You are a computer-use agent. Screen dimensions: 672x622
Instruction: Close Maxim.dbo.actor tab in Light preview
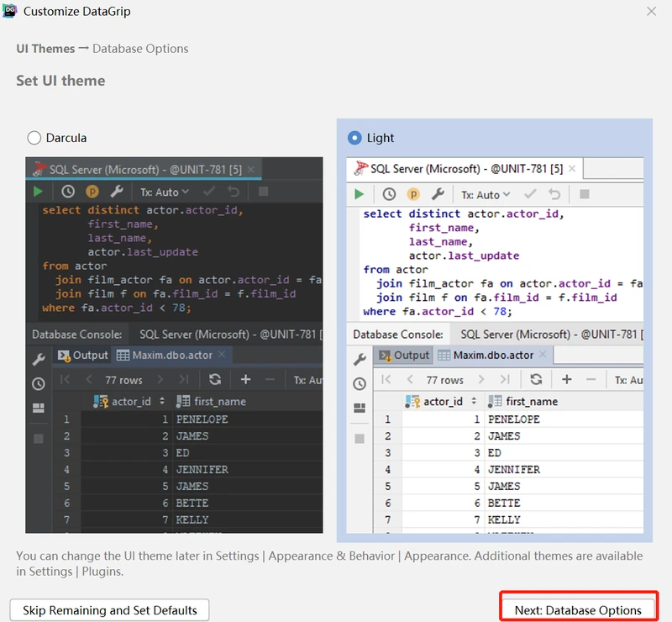point(543,355)
